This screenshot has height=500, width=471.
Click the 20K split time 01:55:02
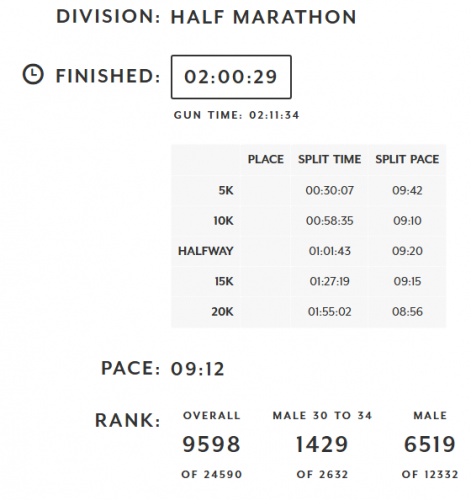[329, 312]
